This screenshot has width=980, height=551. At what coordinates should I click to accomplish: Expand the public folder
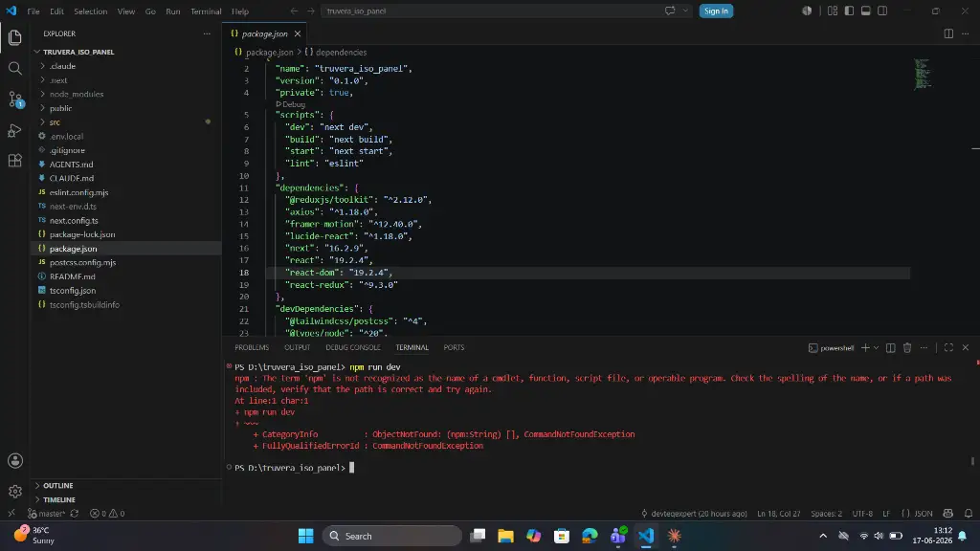60,108
